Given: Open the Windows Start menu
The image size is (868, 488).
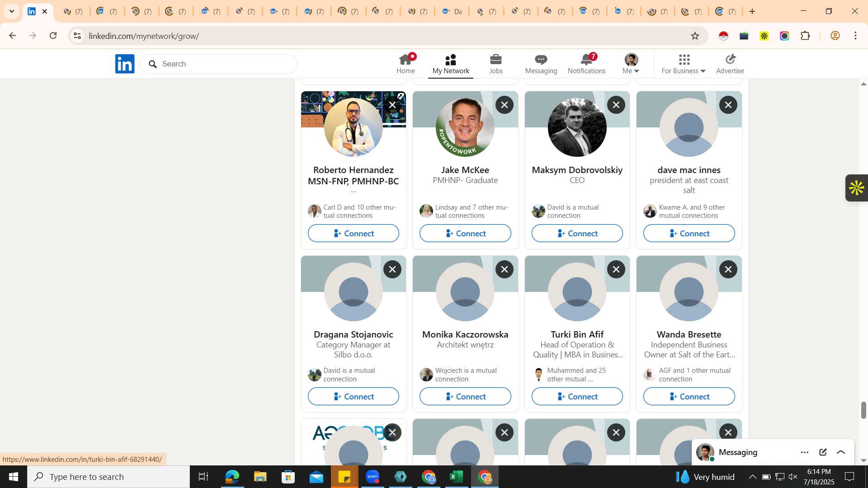Looking at the screenshot, I should click(x=13, y=477).
